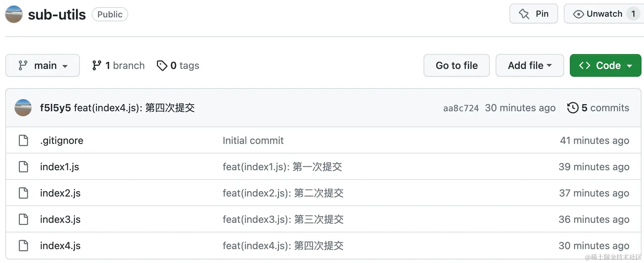Click the file icon next to index3.js
The width and height of the screenshot is (644, 263).
point(23,219)
